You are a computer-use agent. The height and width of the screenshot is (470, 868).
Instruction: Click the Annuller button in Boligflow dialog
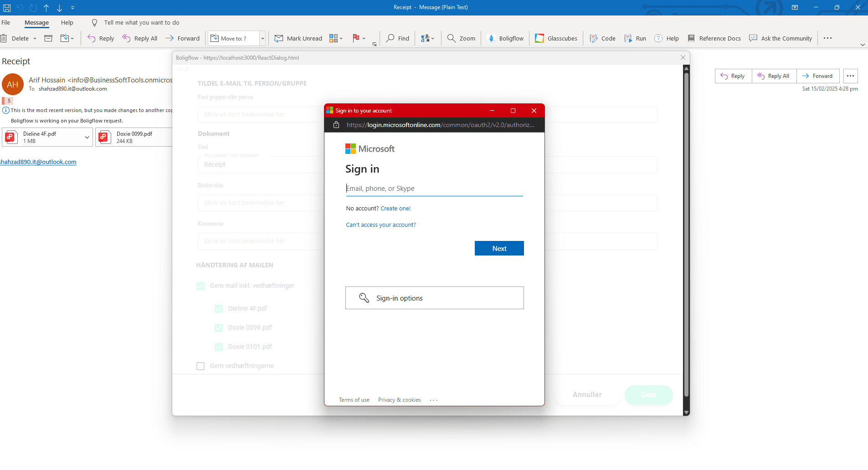tap(587, 395)
